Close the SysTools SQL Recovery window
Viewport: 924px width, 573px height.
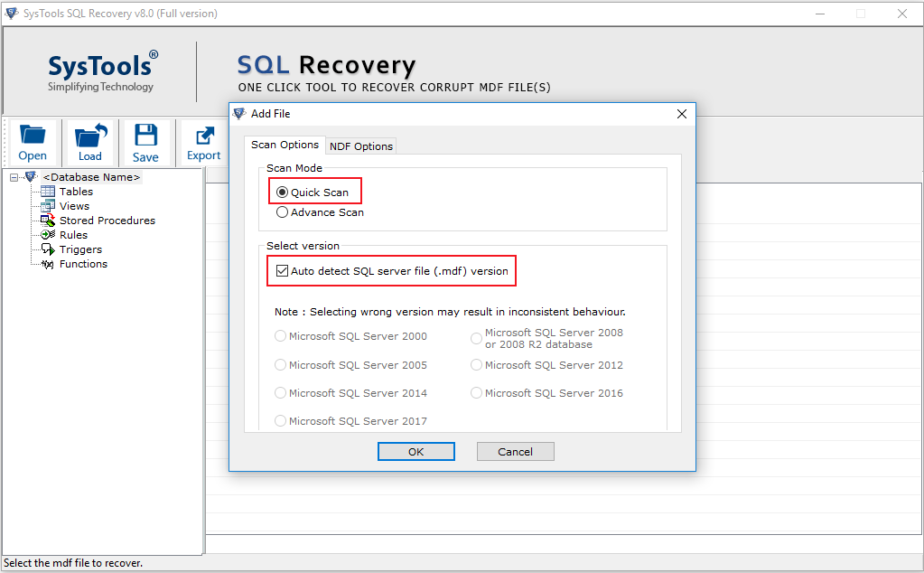[x=902, y=14]
